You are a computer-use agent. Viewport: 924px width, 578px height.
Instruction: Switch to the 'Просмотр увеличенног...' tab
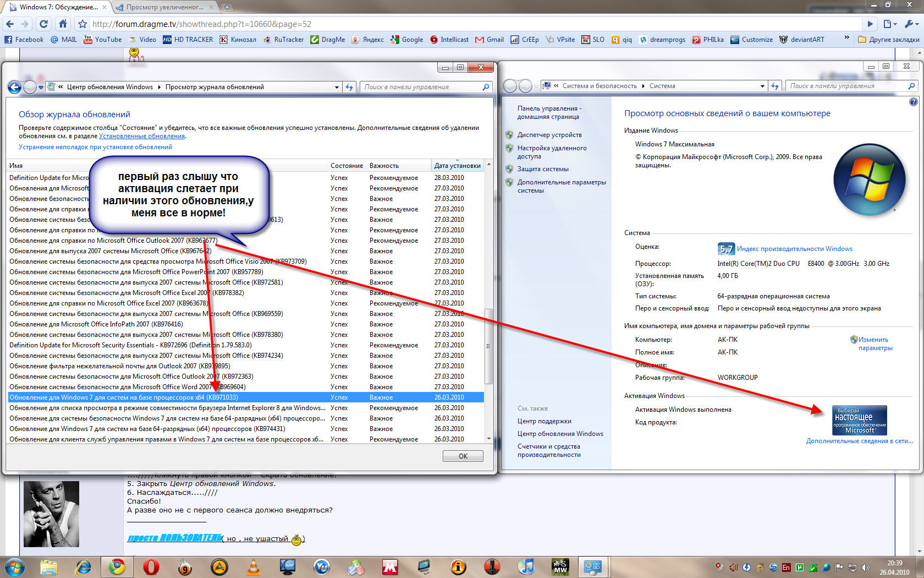coord(165,7)
